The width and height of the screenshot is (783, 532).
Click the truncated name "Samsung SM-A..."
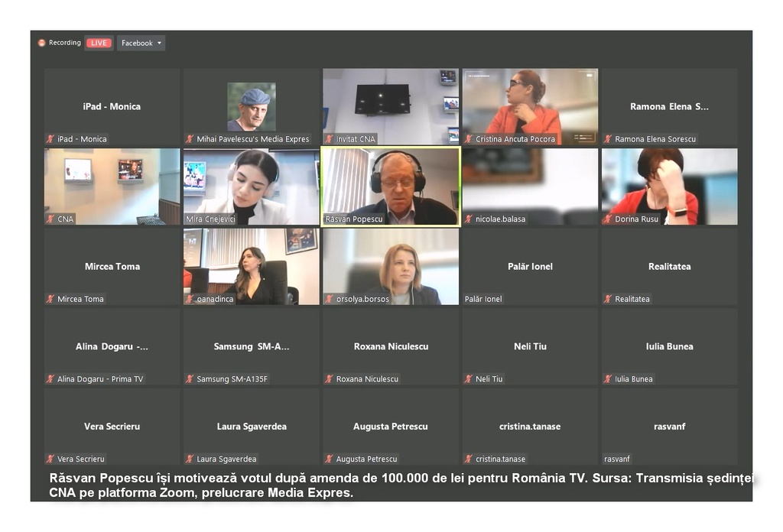pos(251,346)
